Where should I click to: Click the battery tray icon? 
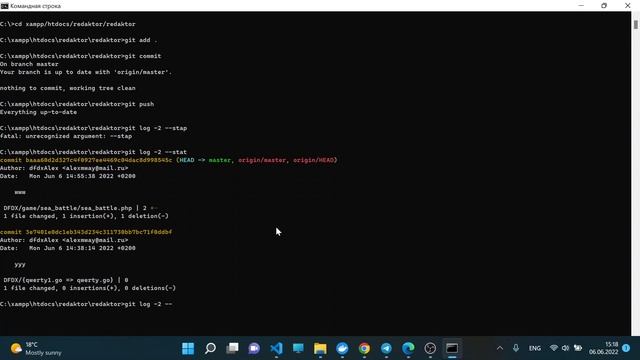[x=578, y=348]
